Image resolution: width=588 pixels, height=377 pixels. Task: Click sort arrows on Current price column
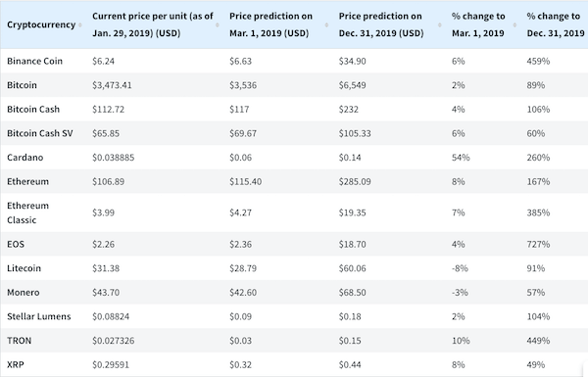pyautogui.click(x=218, y=24)
